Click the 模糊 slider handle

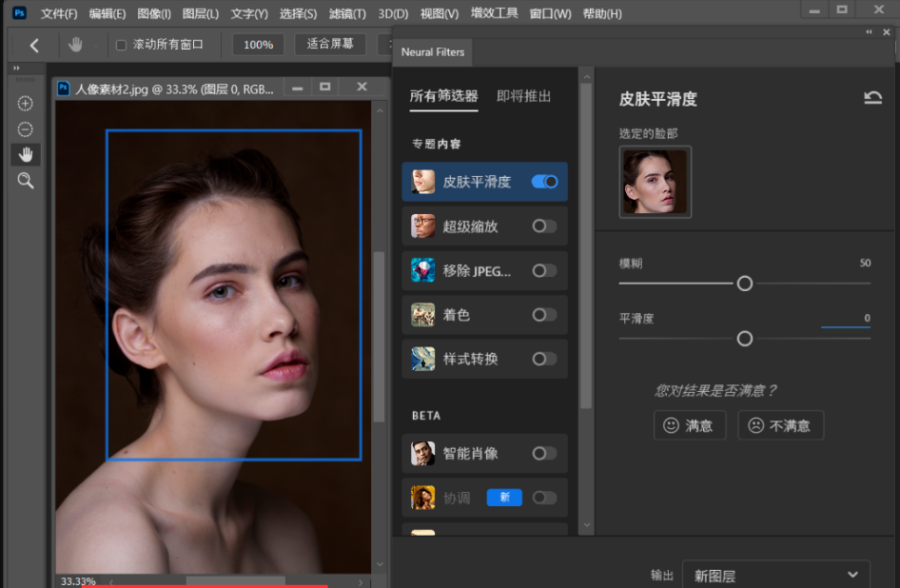(x=745, y=284)
